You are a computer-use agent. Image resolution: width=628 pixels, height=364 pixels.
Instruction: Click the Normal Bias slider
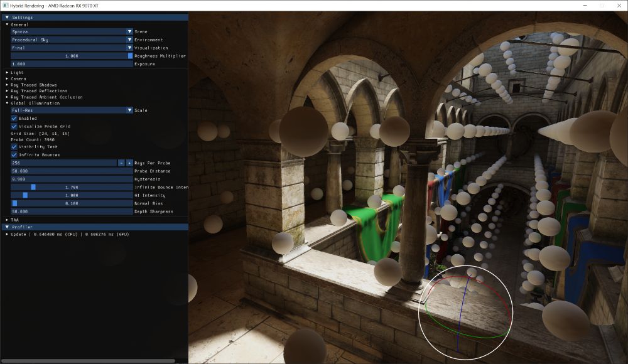72,203
